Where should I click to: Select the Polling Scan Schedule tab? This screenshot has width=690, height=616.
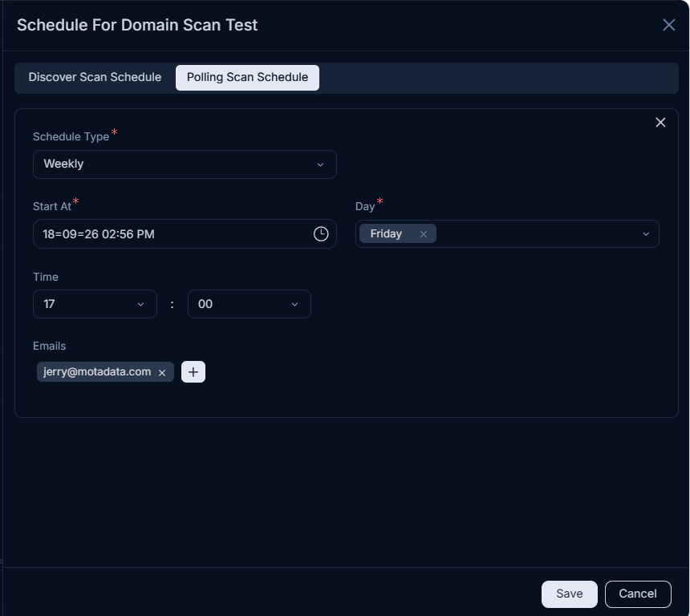[x=247, y=78]
